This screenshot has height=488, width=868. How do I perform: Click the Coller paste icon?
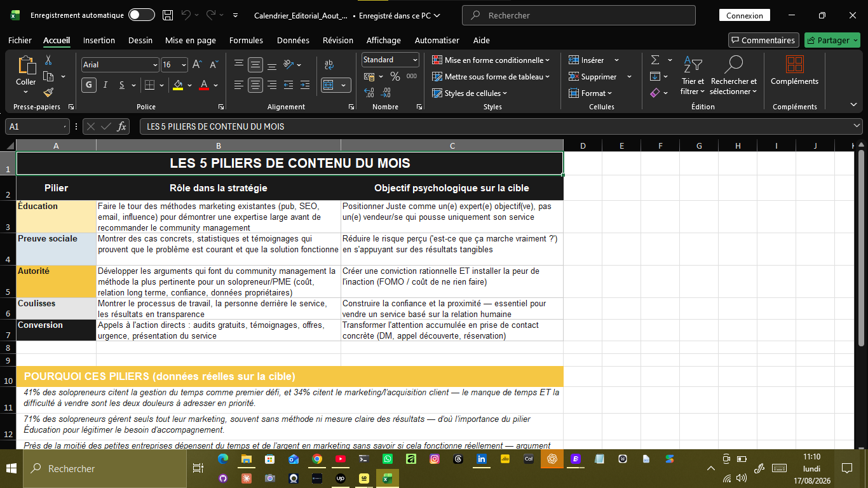point(26,65)
